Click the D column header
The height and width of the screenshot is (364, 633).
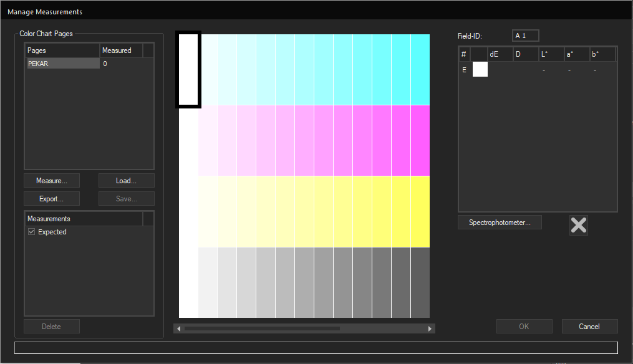[526, 54]
